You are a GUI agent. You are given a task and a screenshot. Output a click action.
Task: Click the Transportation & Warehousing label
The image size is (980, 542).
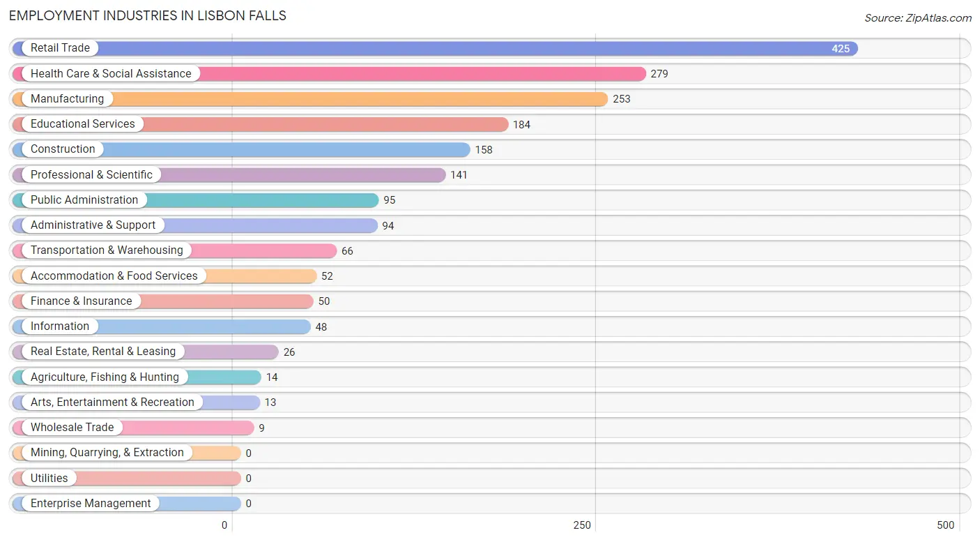coord(107,250)
